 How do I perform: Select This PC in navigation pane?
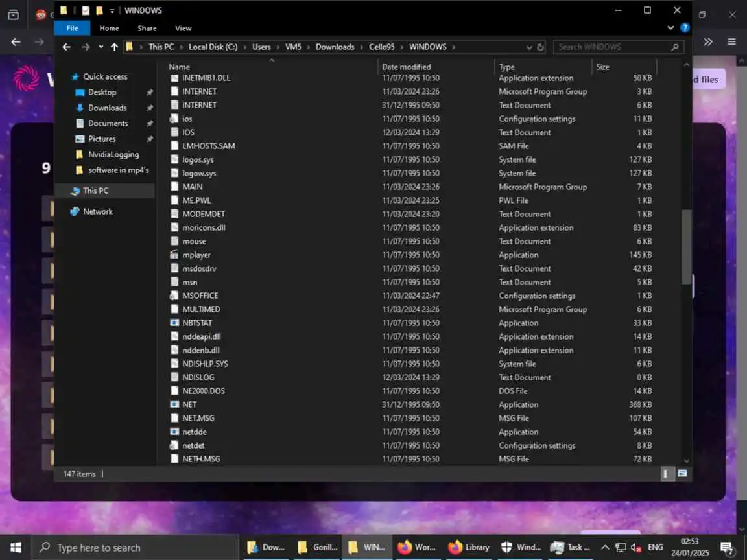point(95,191)
